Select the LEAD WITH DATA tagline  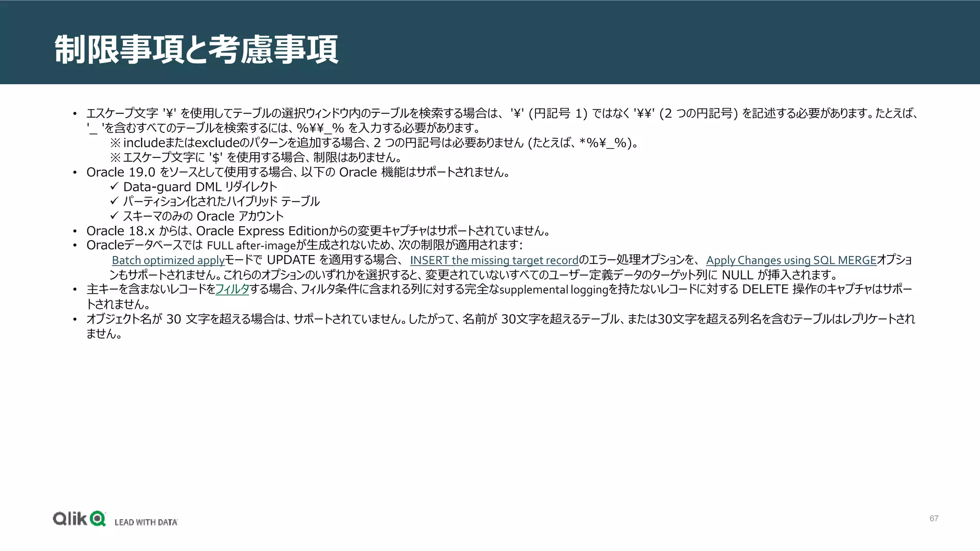pyautogui.click(x=146, y=522)
